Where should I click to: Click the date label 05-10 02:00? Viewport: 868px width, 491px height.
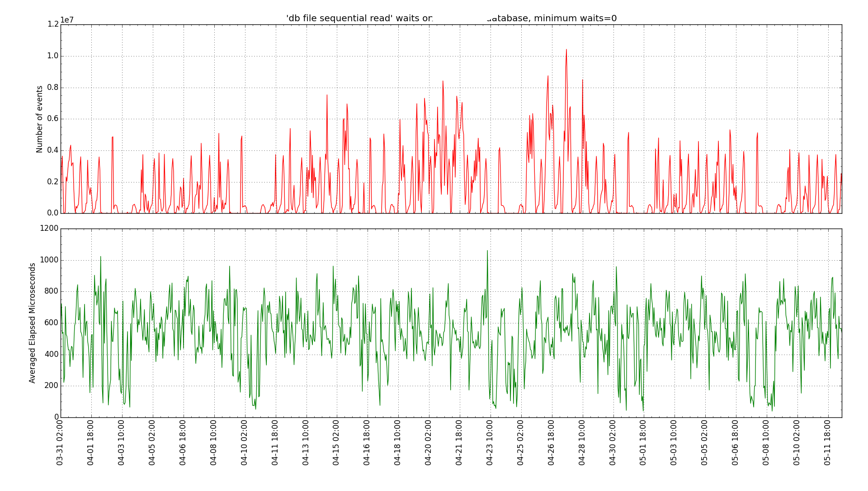pos(797,443)
